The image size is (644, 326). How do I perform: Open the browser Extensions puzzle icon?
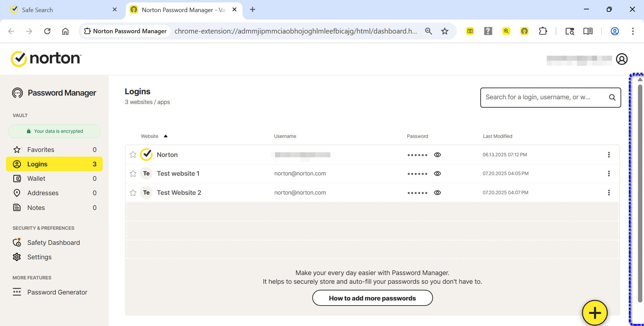tap(542, 31)
